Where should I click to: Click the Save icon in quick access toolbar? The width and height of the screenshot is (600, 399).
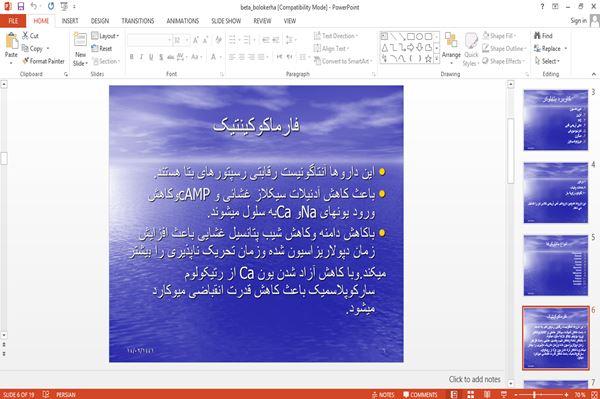point(21,7)
